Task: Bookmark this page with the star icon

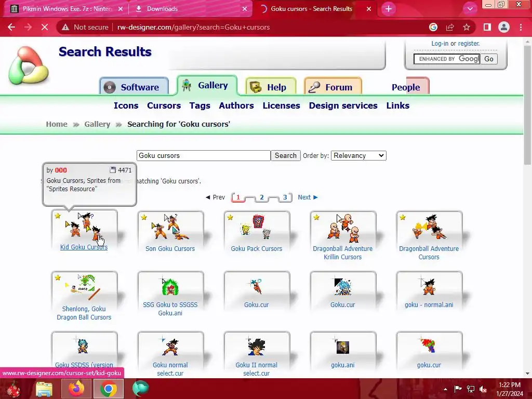Action: coord(467,27)
